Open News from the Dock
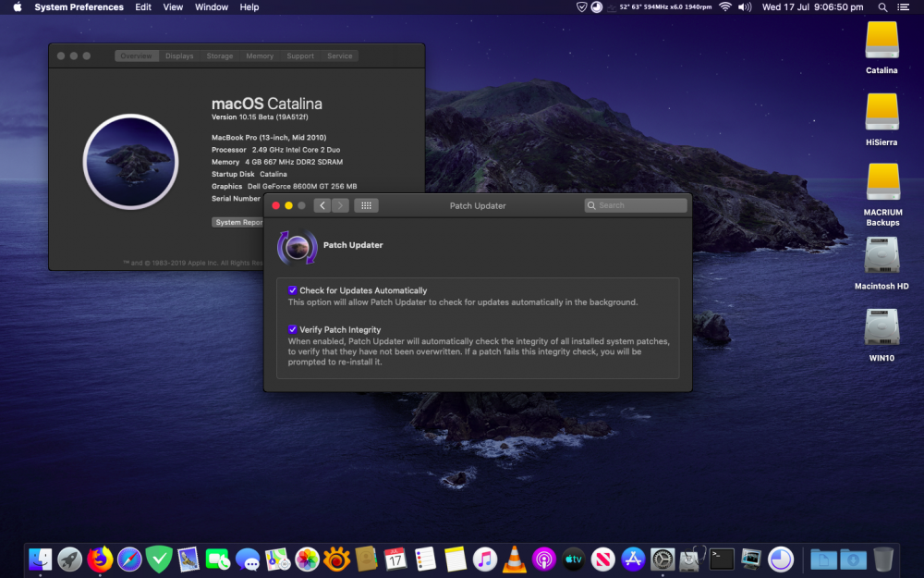 [602, 560]
